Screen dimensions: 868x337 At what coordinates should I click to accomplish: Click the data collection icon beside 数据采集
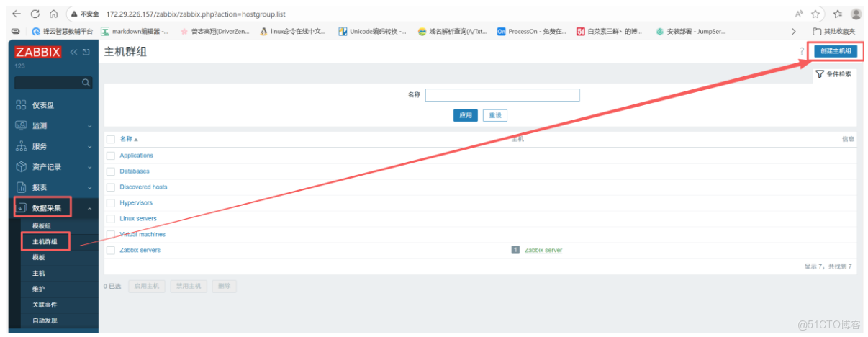pos(21,208)
